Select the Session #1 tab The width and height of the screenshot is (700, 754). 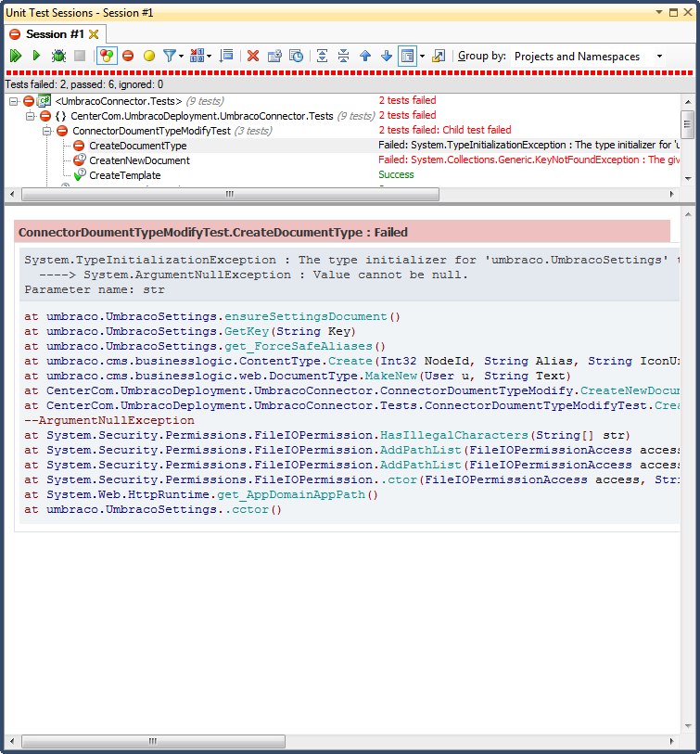coord(55,34)
